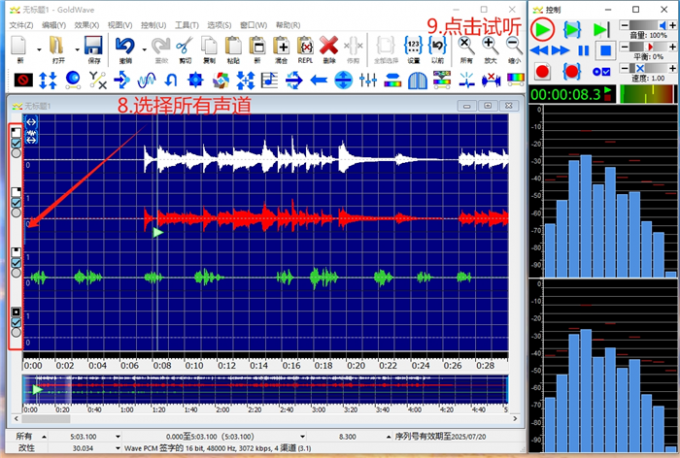Image resolution: width=680 pixels, height=458 pixels.
Task: Play the selection with braces play button
Action: click(572, 29)
